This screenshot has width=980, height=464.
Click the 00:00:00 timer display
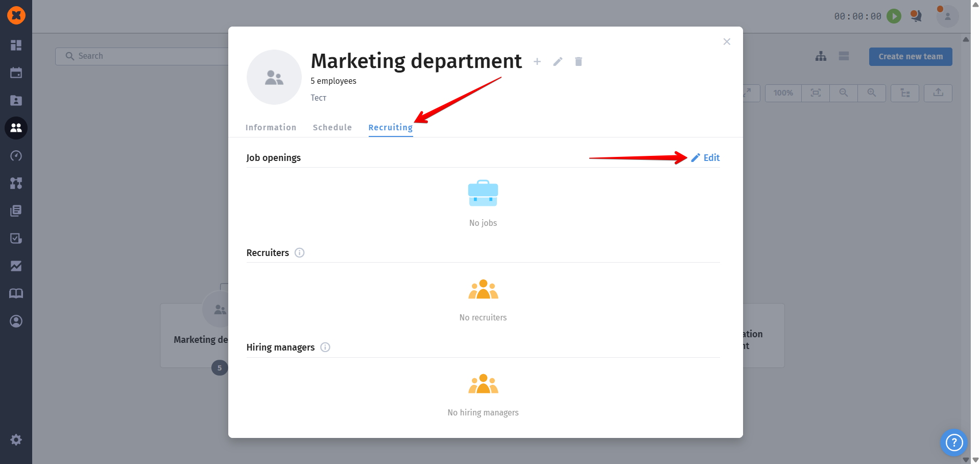pos(857,16)
